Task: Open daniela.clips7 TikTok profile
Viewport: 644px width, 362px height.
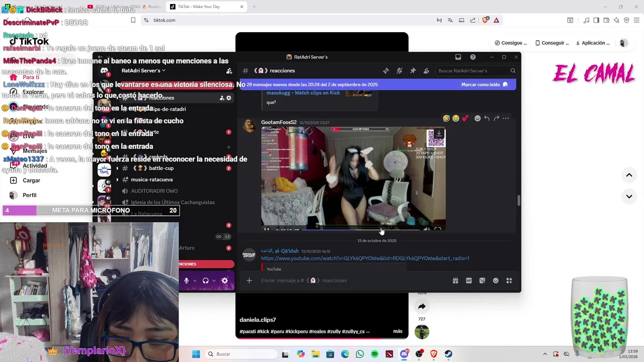Action: (258, 320)
